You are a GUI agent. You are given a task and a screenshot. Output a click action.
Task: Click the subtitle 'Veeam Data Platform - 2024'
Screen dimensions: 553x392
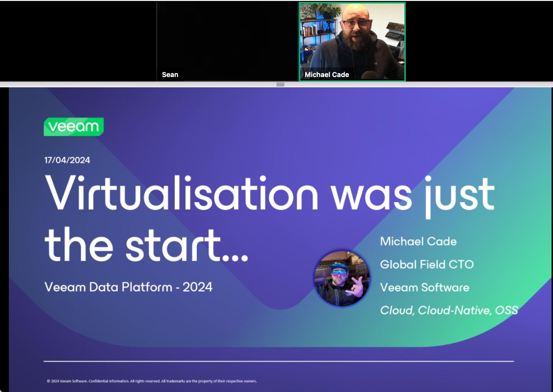(129, 287)
